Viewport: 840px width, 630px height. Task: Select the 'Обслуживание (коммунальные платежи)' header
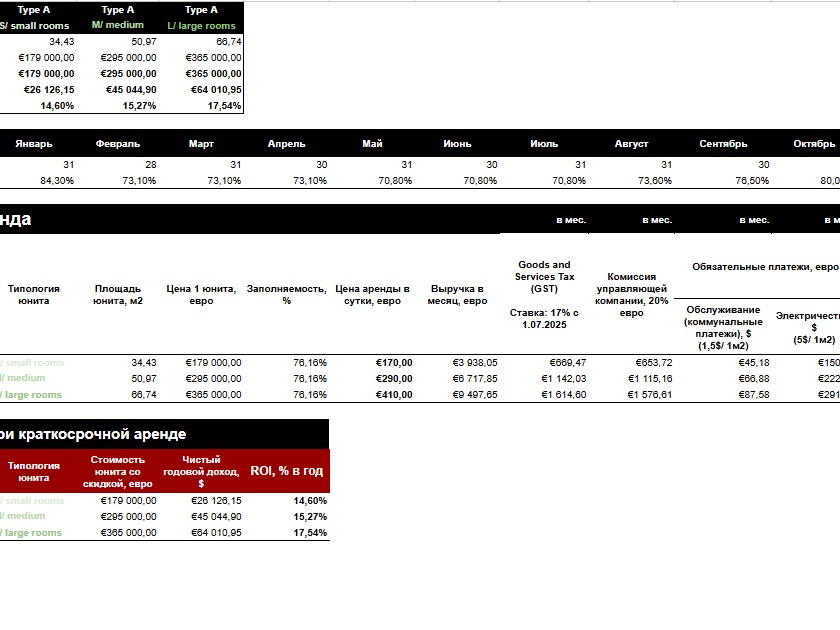(723, 327)
